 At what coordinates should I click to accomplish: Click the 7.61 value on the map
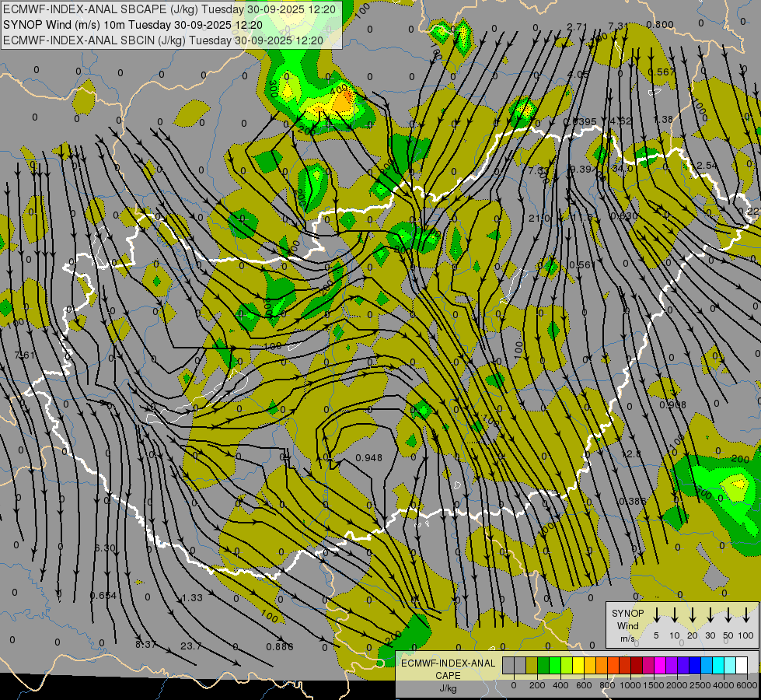coord(25,355)
